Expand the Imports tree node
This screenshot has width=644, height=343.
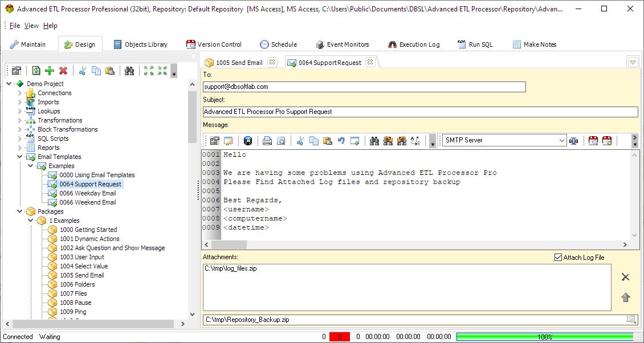click(19, 102)
